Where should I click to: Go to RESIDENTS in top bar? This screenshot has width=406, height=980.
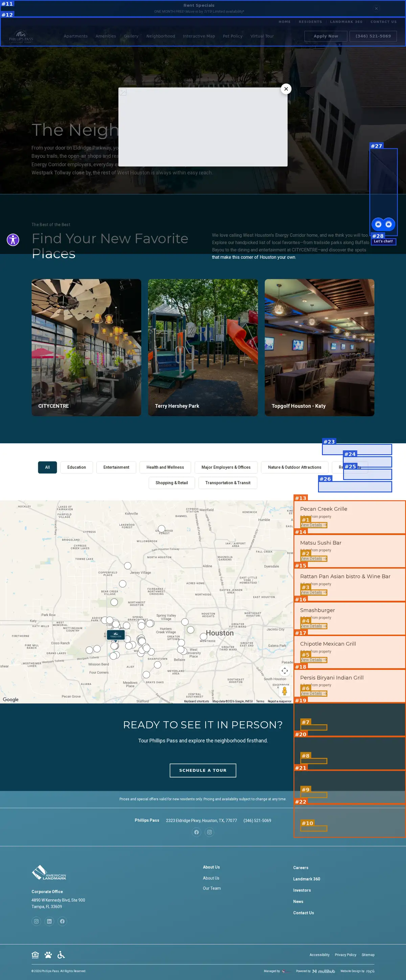pos(310,22)
